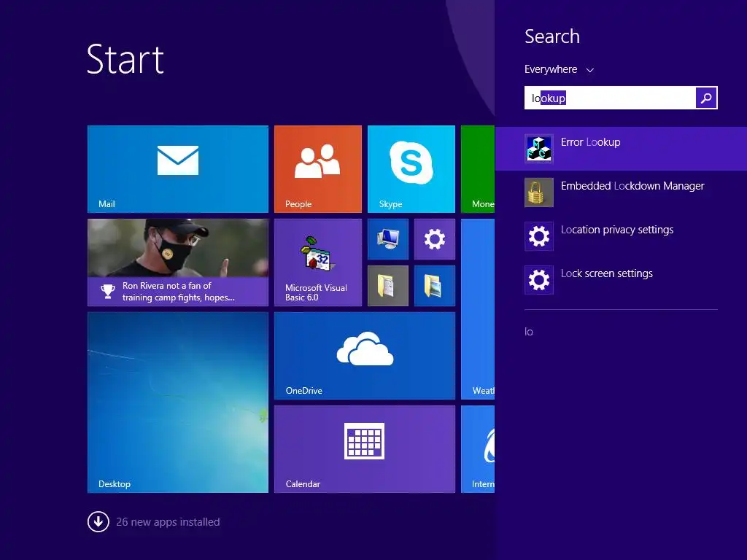Click the search text field
This screenshot has height=560, width=747.
610,98
